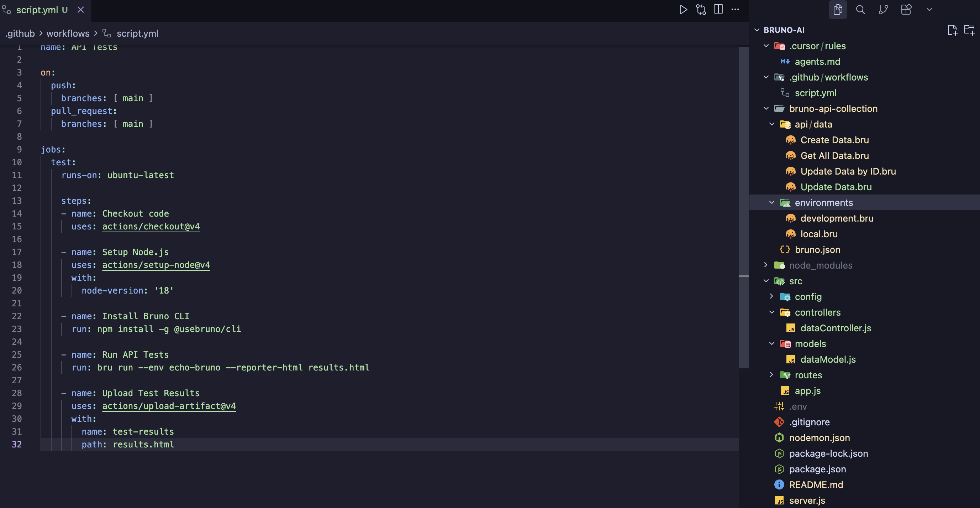Collapse the bruno-api-collection folder
This screenshot has height=508, width=980.
point(765,109)
